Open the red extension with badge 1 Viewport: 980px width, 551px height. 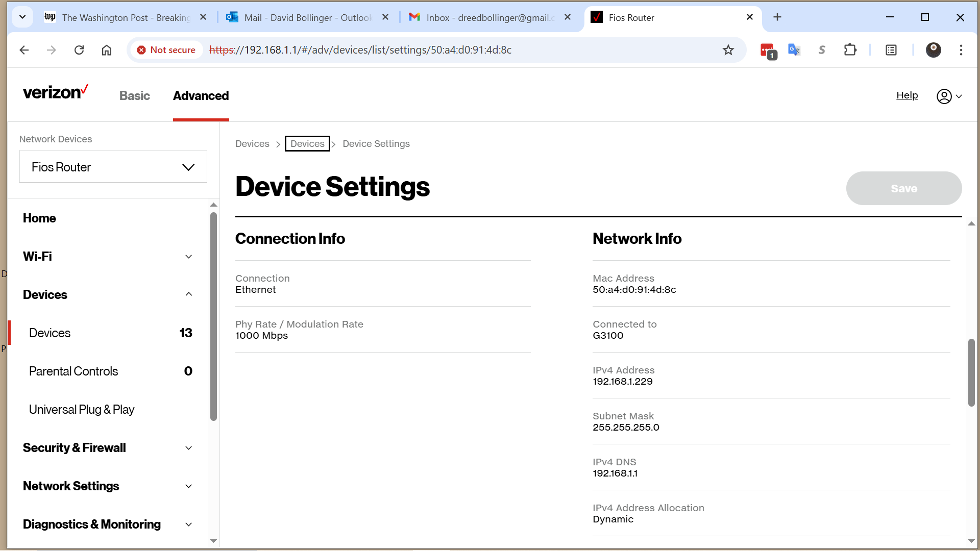coord(768,51)
